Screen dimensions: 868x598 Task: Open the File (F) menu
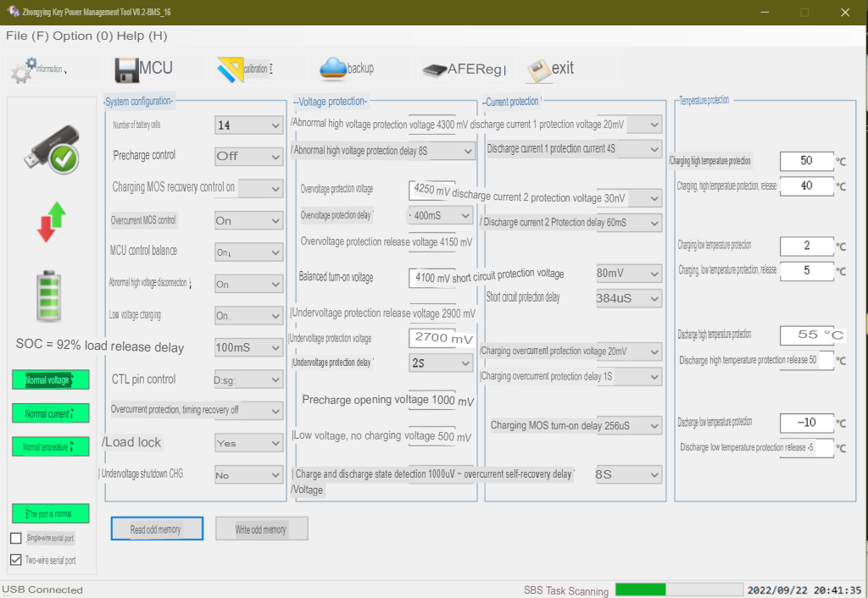pos(27,36)
